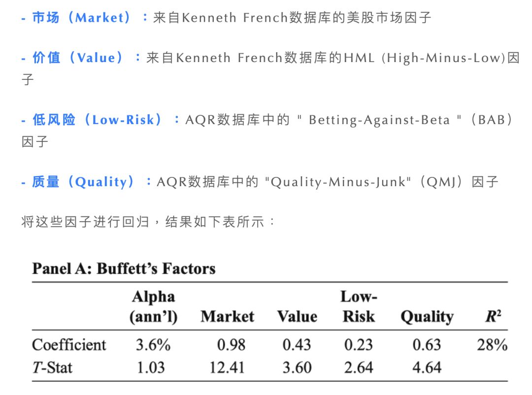Image resolution: width=532 pixels, height=395 pixels.
Task: Click the Low-Risk column header
Action: [359, 307]
